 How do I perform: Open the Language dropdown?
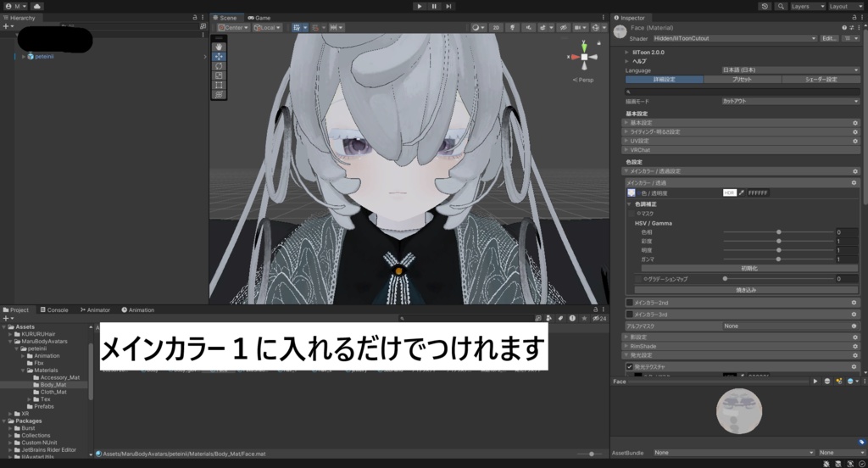(791, 70)
